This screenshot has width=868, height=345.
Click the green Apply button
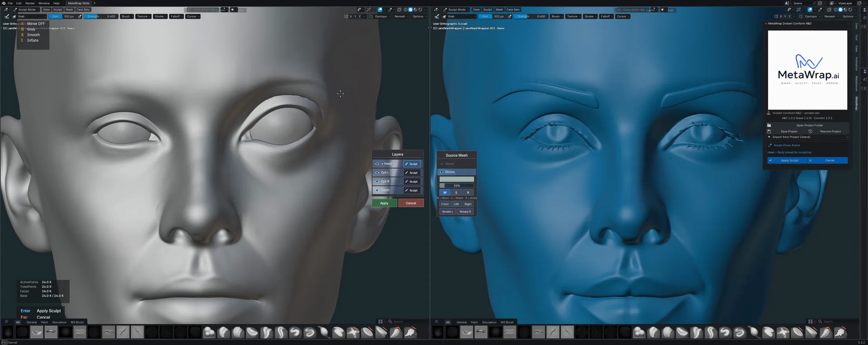coord(384,203)
